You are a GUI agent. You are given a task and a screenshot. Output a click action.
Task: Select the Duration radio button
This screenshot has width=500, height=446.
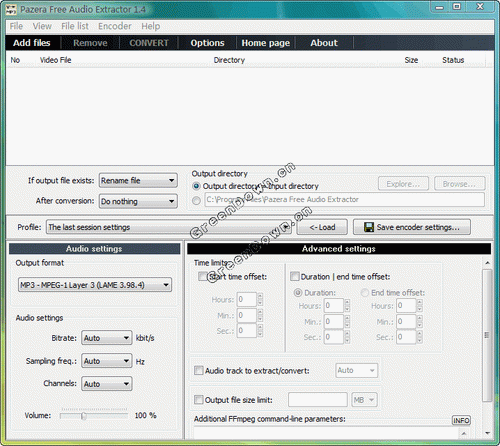point(298,293)
